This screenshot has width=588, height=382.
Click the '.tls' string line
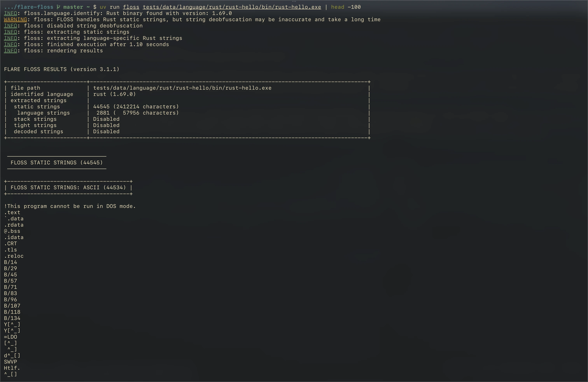[x=10, y=250]
